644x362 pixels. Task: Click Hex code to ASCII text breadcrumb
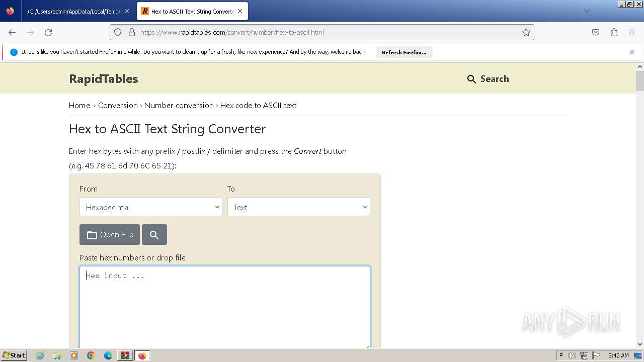(258, 106)
